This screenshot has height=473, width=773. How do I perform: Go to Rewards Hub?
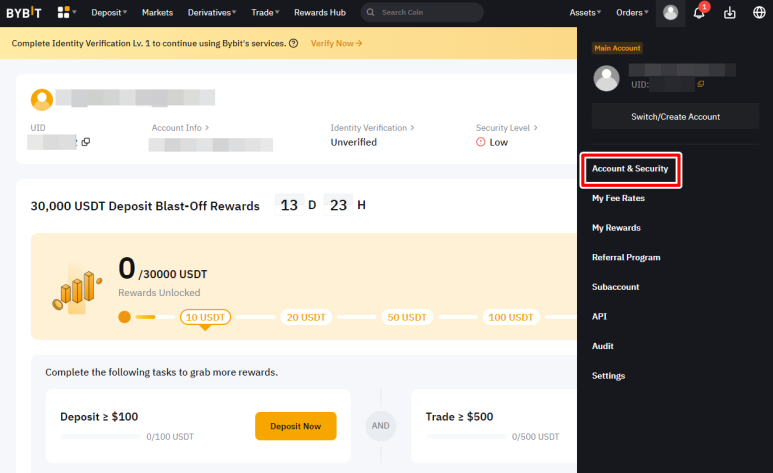(320, 12)
